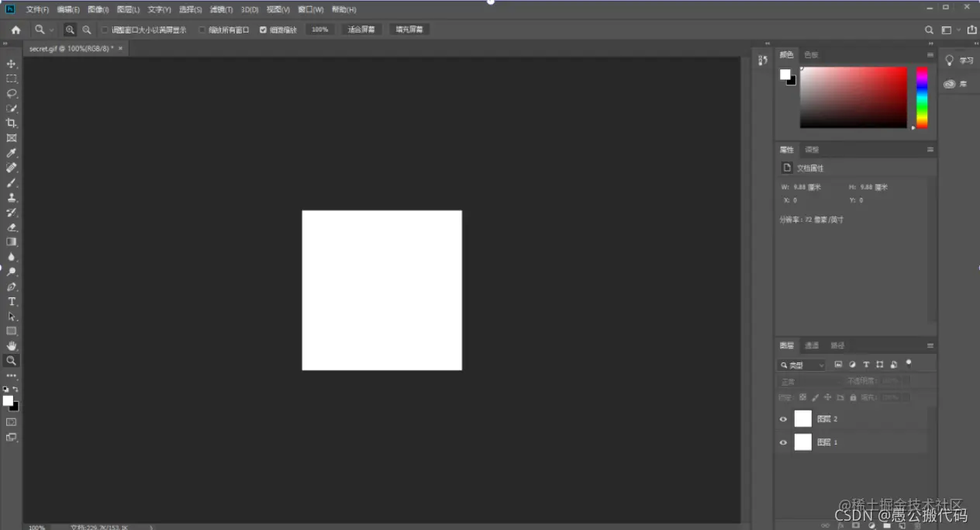Screen dimensions: 980x530
Task: Select the Clone Stamp tool
Action: [x=11, y=197]
